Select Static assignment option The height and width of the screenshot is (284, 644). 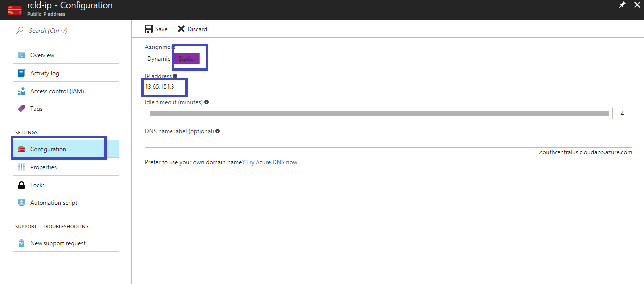pyautogui.click(x=186, y=59)
